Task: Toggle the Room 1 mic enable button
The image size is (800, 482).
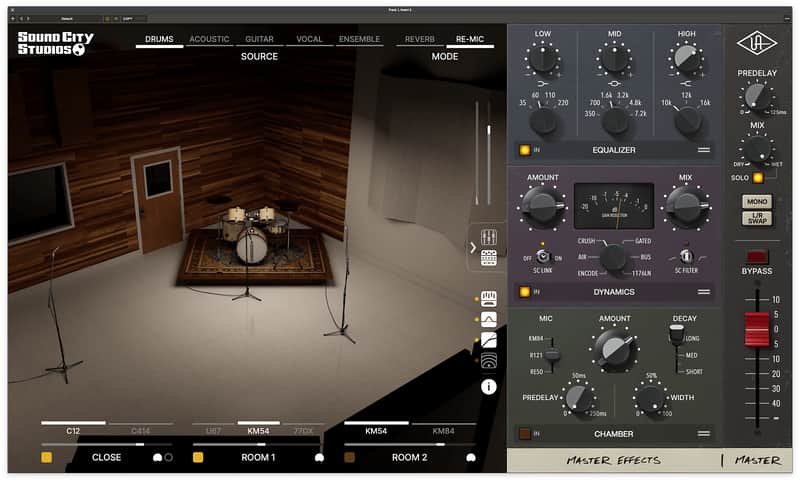Action: pos(198,457)
